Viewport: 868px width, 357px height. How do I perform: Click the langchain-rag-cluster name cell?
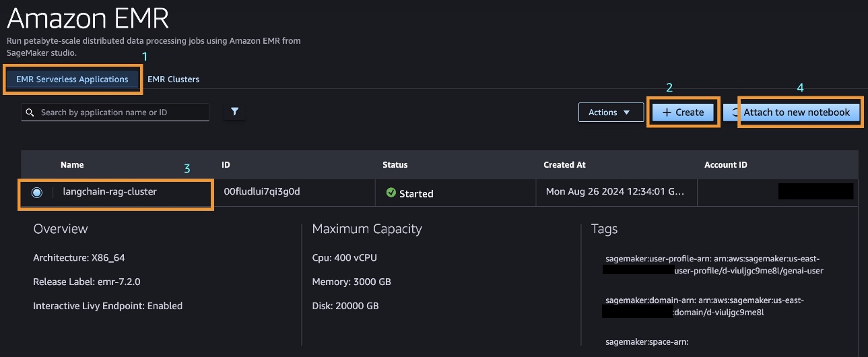point(110,192)
